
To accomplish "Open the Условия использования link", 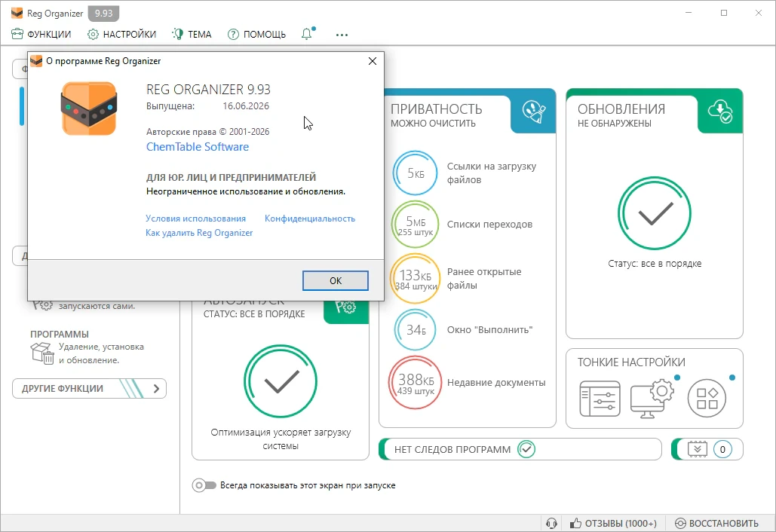I will tap(195, 219).
